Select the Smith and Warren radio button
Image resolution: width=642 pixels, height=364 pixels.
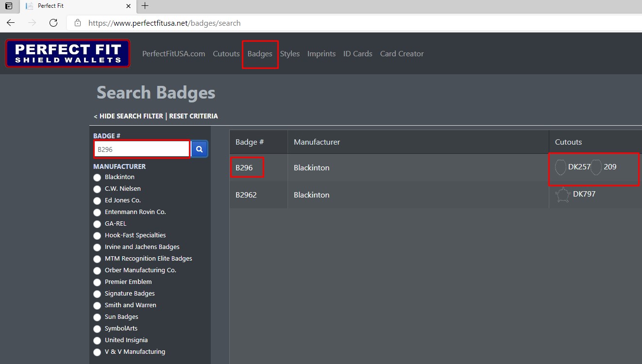click(97, 306)
